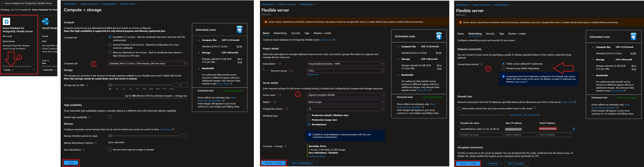Viewport: 644px width, 167px height.
Task: Save the Compute + storage configuration
Action: (71, 163)
